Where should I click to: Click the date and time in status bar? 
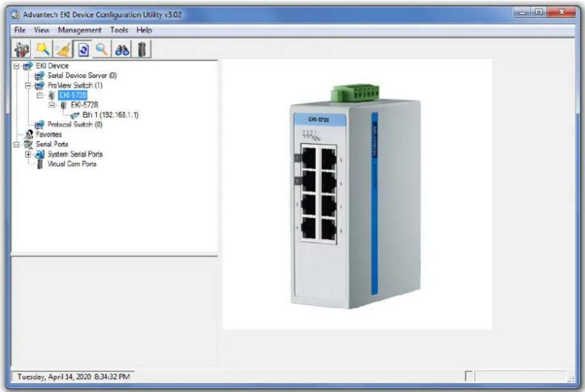pyautogui.click(x=73, y=377)
